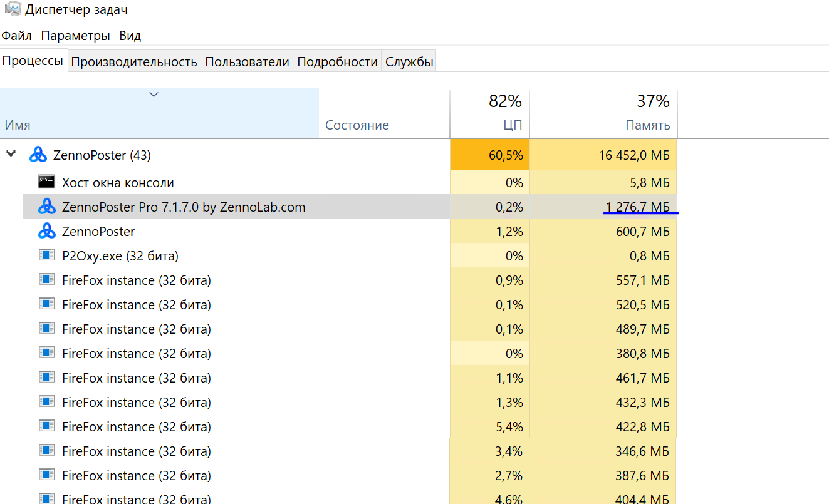Screen dimensions: 829x504
Task: Click the 3,4% CPU value
Action: coord(509,451)
